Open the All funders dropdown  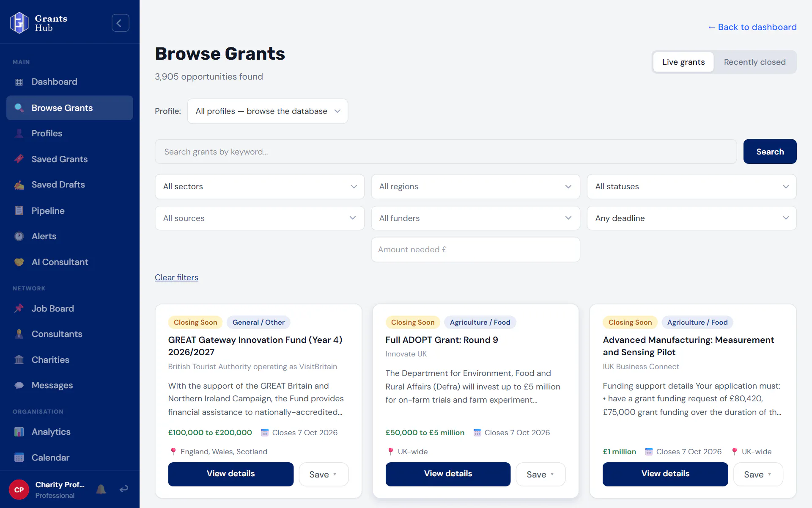click(475, 218)
